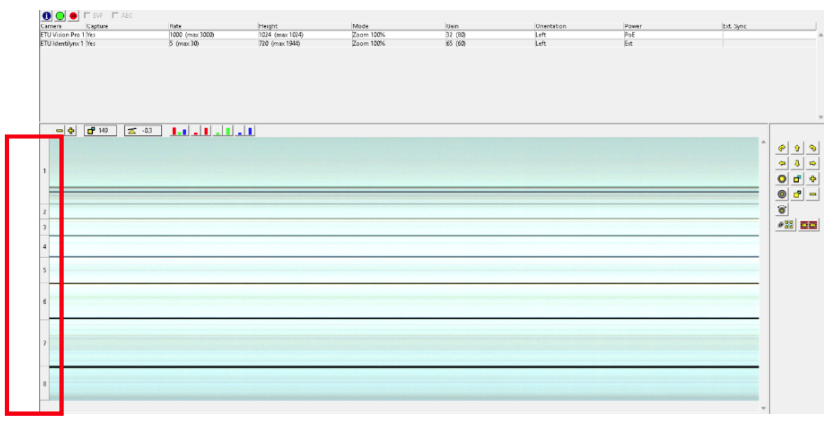The width and height of the screenshot is (837, 423).
Task: Click the down arrow camera control
Action: (797, 163)
